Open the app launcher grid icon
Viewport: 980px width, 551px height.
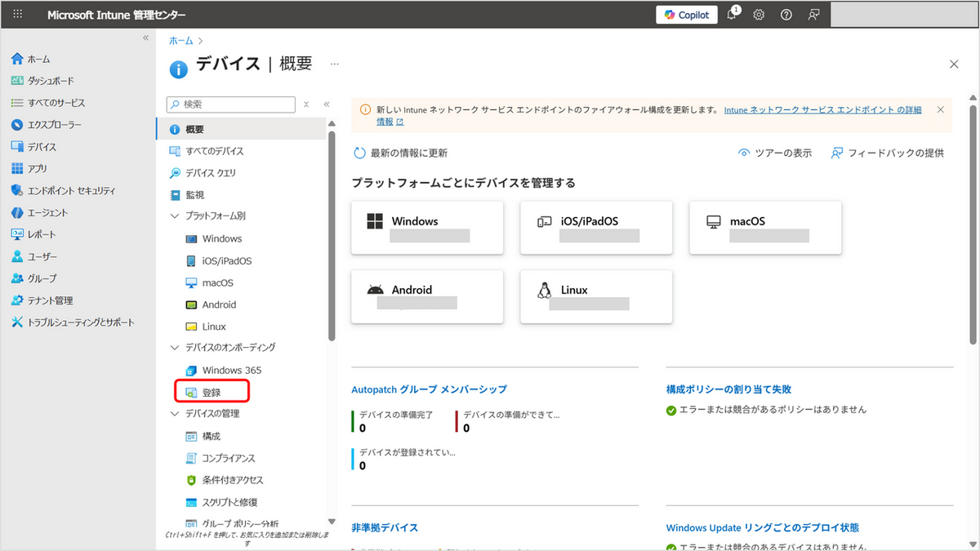(18, 15)
